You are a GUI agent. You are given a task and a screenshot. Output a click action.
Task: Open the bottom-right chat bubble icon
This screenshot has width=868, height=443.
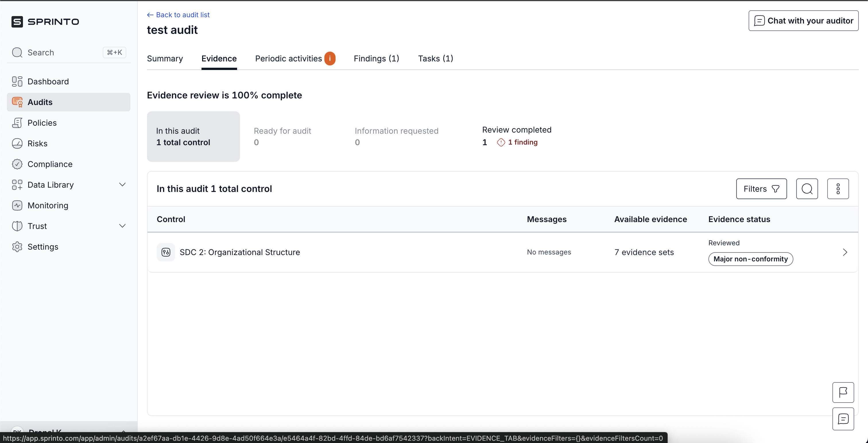click(x=843, y=419)
